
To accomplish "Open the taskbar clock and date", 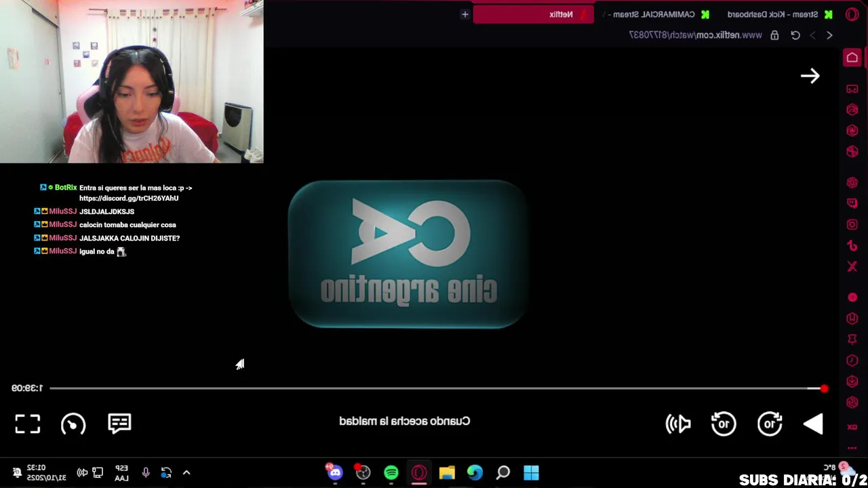I will click(x=47, y=472).
